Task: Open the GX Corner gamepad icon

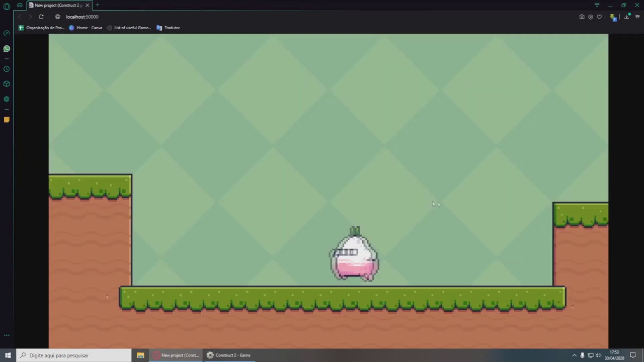Action: [x=20, y=5]
